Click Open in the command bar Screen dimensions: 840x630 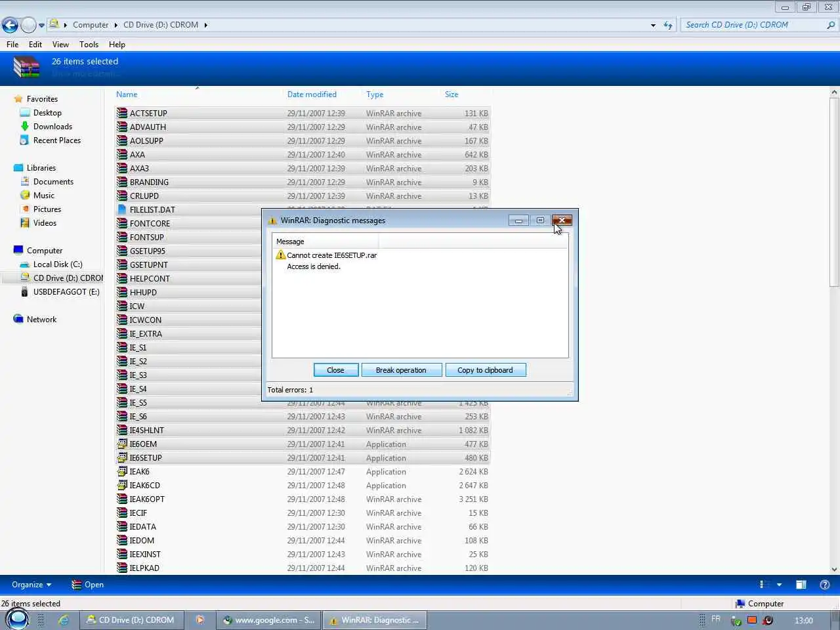pyautogui.click(x=87, y=585)
